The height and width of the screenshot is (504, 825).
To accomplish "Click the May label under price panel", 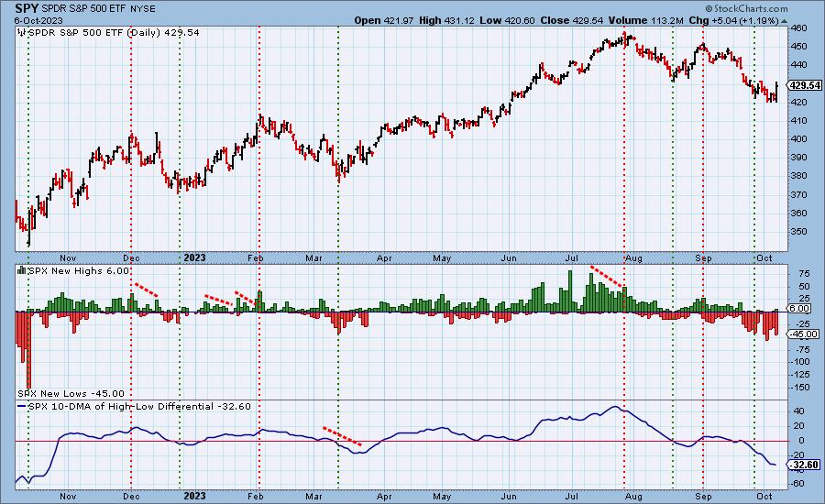I will click(x=442, y=258).
